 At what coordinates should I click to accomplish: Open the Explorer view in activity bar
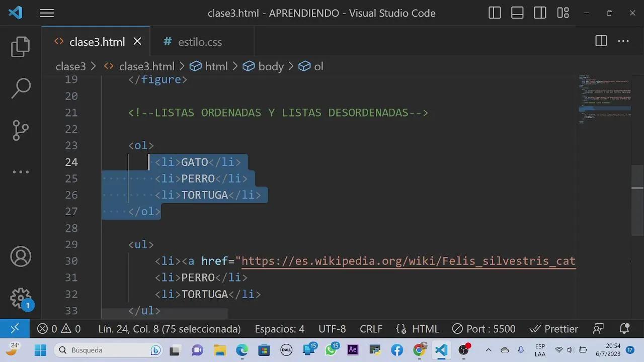[21, 47]
